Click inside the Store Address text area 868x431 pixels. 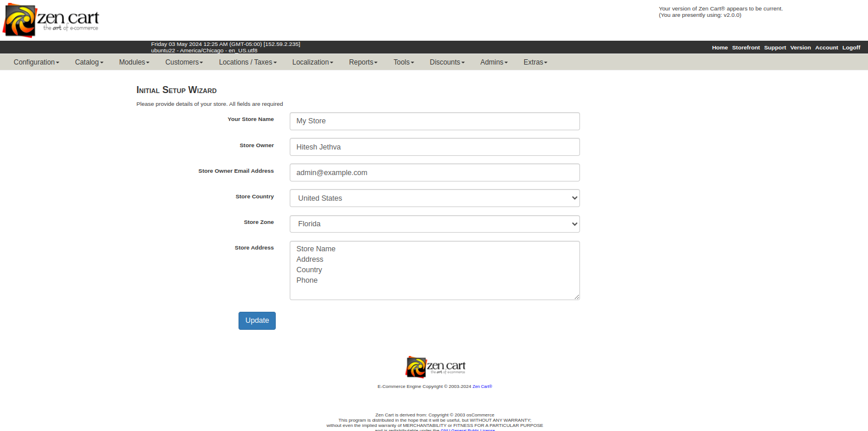[x=435, y=270]
